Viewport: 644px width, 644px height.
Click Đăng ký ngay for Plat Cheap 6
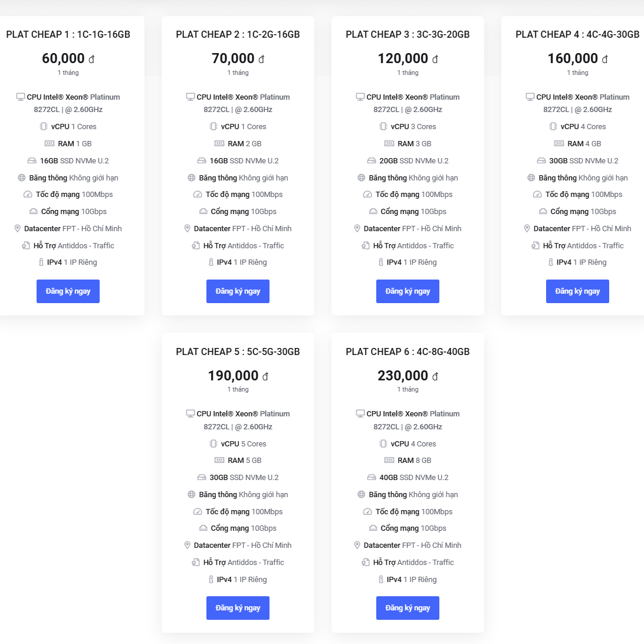click(408, 608)
